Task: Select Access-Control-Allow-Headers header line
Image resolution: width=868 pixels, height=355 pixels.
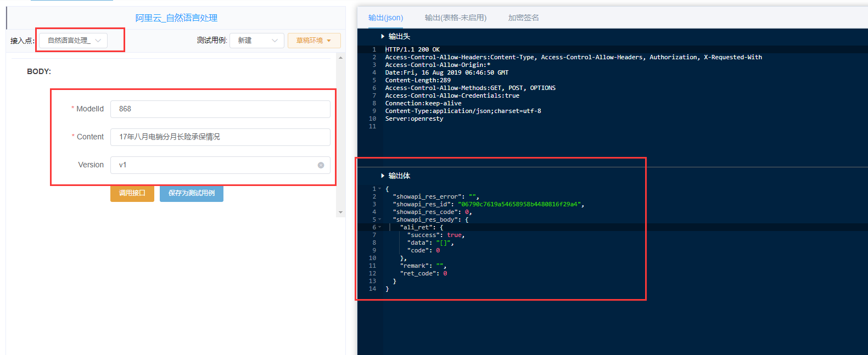Action: [574, 57]
